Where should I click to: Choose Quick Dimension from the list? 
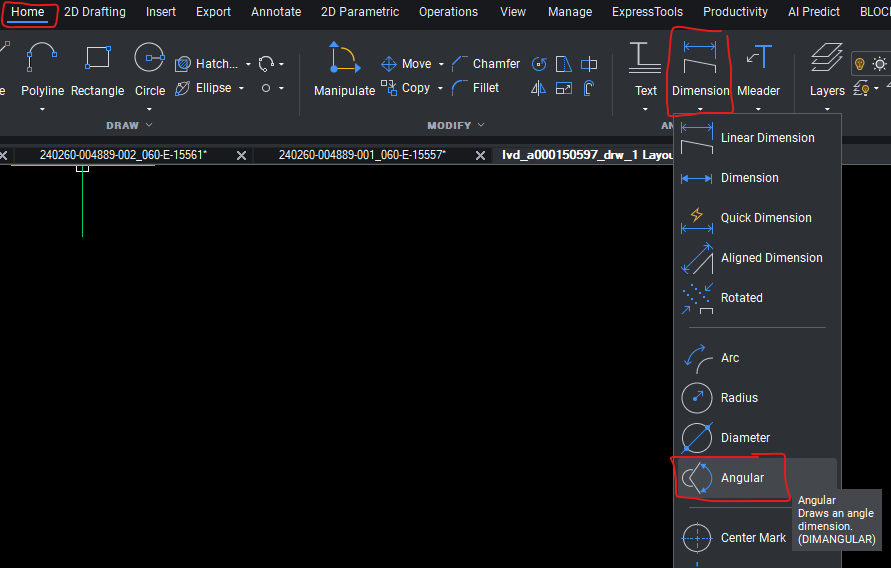coord(756,218)
